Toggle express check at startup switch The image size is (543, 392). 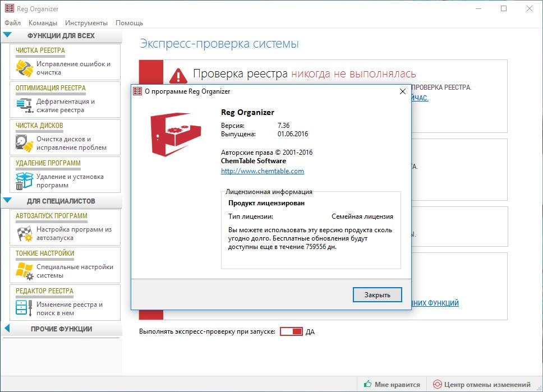(291, 331)
